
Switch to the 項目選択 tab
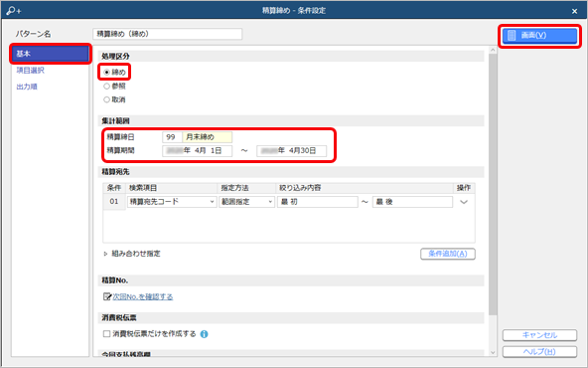pyautogui.click(x=31, y=71)
